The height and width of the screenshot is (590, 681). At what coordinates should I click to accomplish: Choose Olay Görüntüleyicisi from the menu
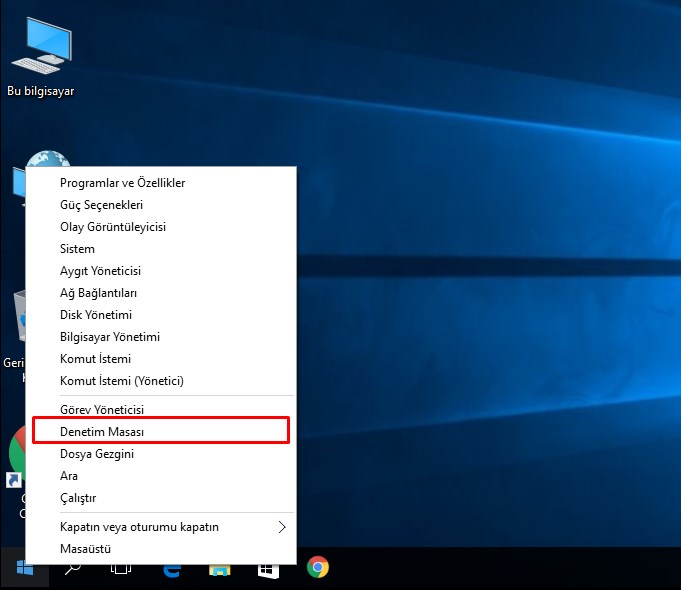click(x=113, y=227)
